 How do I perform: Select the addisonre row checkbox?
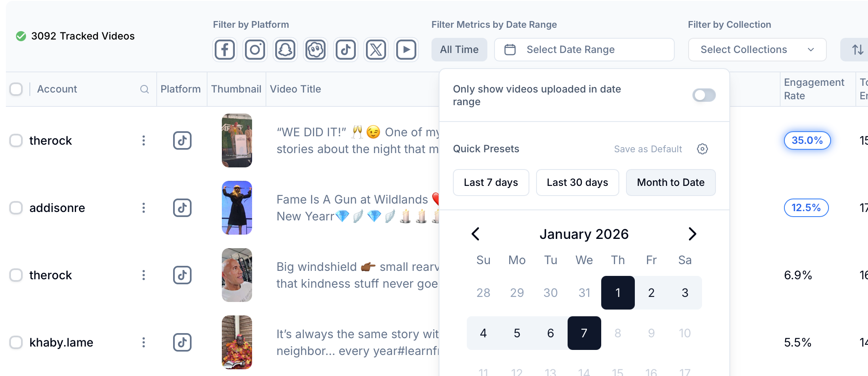point(16,208)
